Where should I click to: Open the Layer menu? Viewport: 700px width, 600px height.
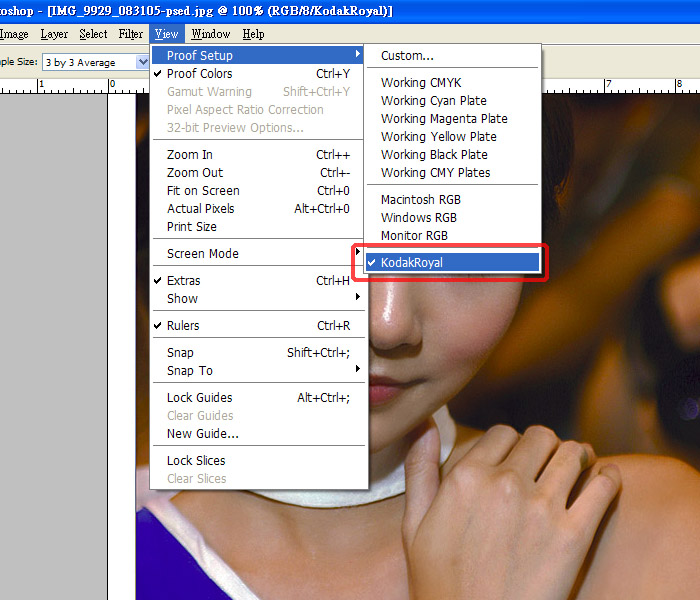click(x=54, y=34)
